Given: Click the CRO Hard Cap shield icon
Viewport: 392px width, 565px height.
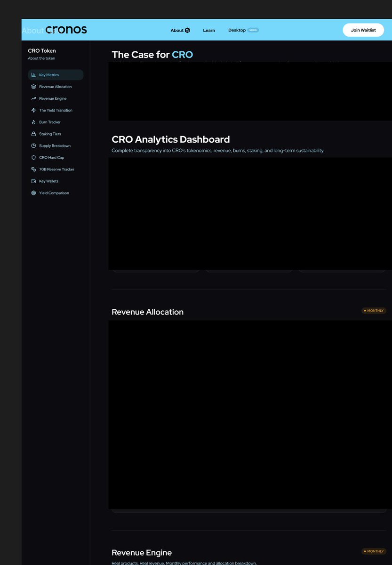Looking at the screenshot, I should pyautogui.click(x=33, y=157).
